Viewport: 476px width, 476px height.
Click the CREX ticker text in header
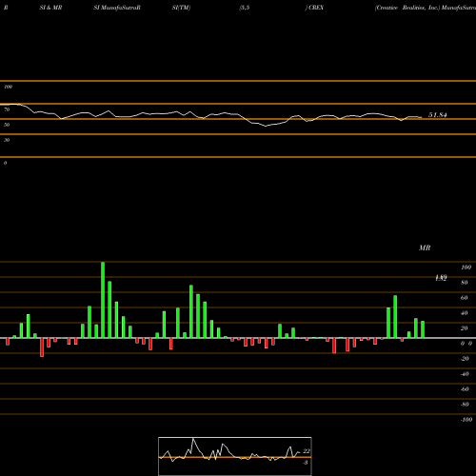(x=316, y=8)
